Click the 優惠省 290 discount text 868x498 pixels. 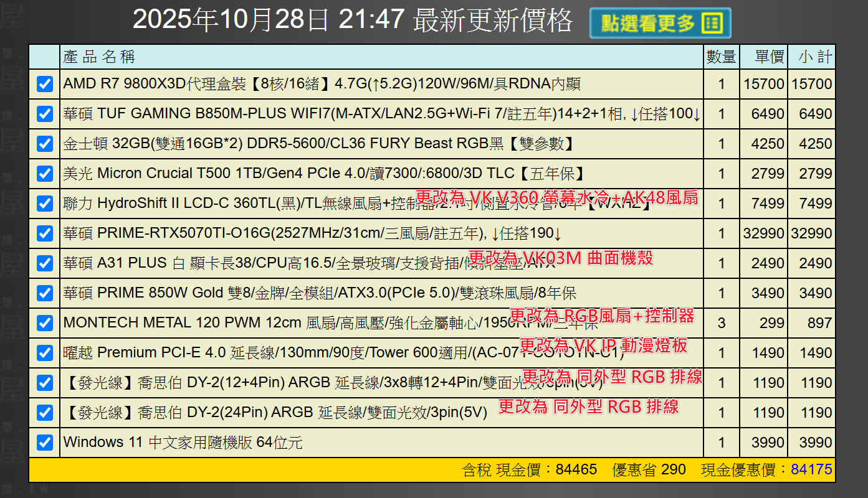point(649,469)
